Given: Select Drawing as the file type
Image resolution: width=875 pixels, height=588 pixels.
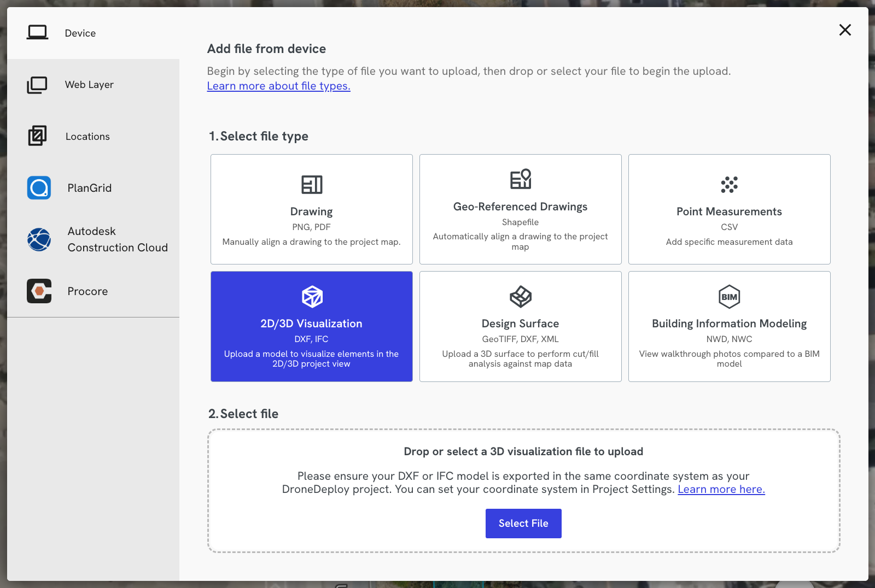Looking at the screenshot, I should 312,209.
